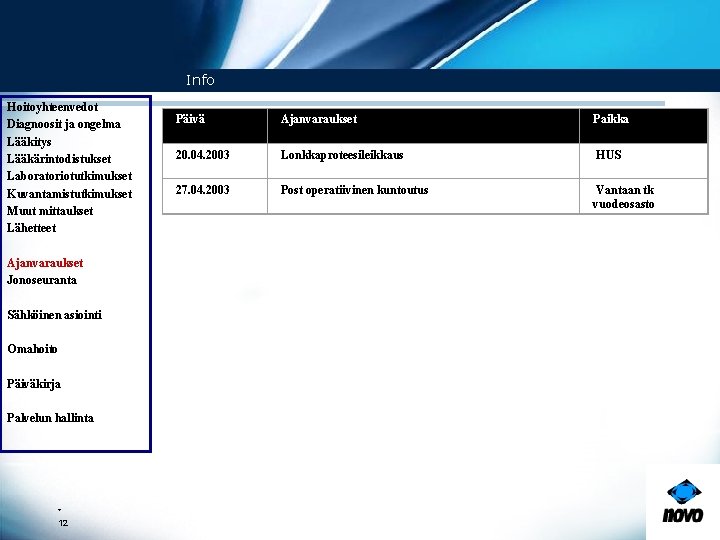Open Päiväkirja from sidebar

(34, 384)
